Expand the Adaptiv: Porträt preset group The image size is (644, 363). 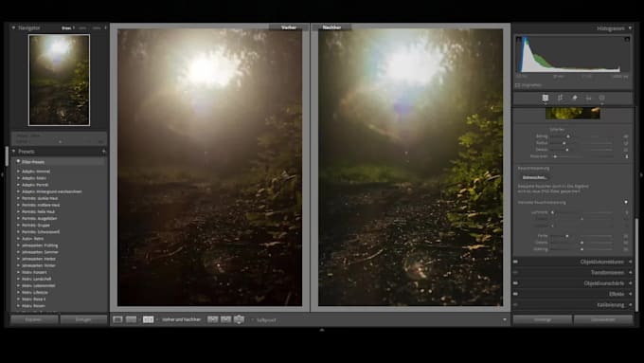coord(18,185)
